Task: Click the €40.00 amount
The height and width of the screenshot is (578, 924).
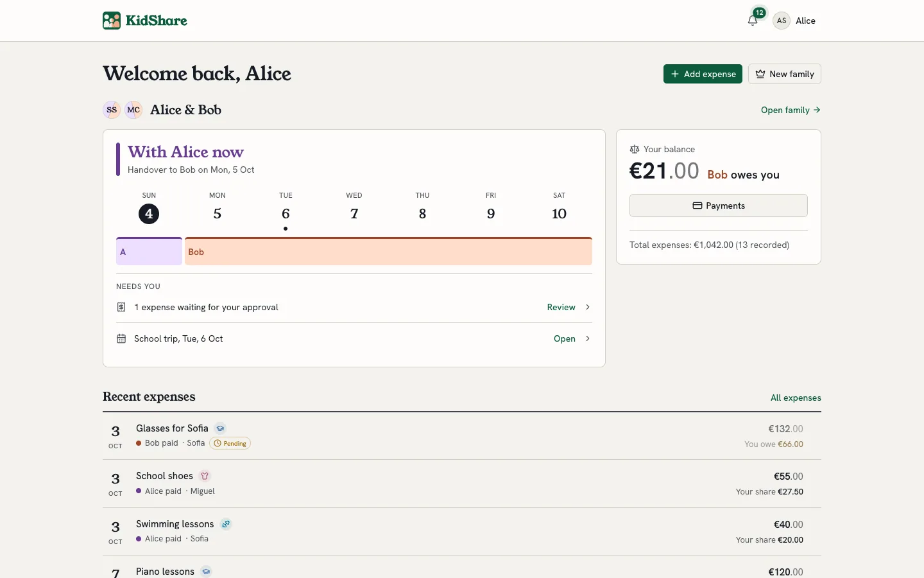Action: point(789,525)
